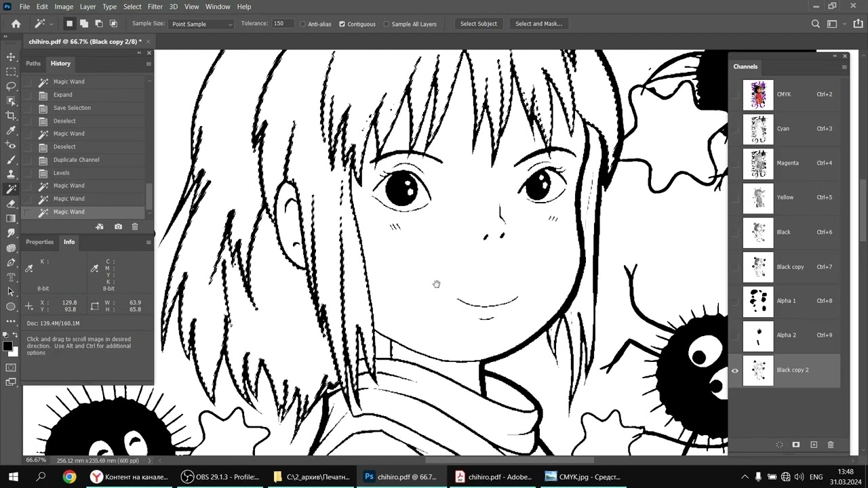This screenshot has height=488, width=868.
Task: Select the Rectangular Marquee tool
Action: pos(11,72)
